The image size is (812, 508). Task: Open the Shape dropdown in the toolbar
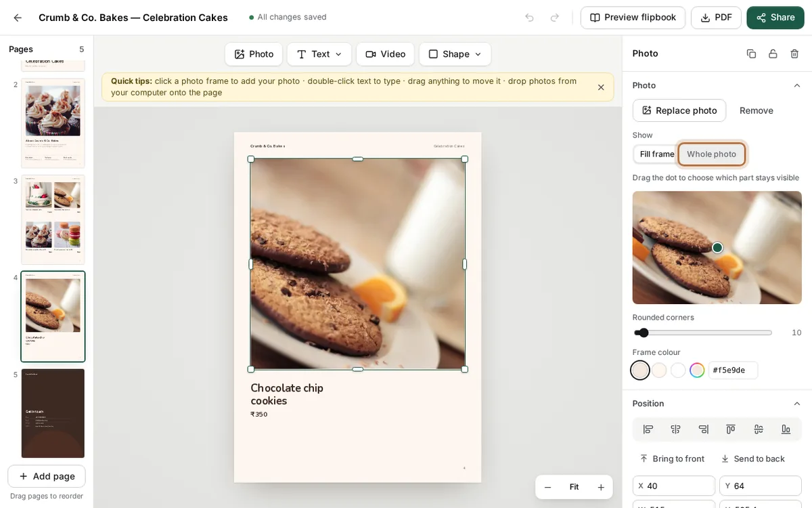455,54
